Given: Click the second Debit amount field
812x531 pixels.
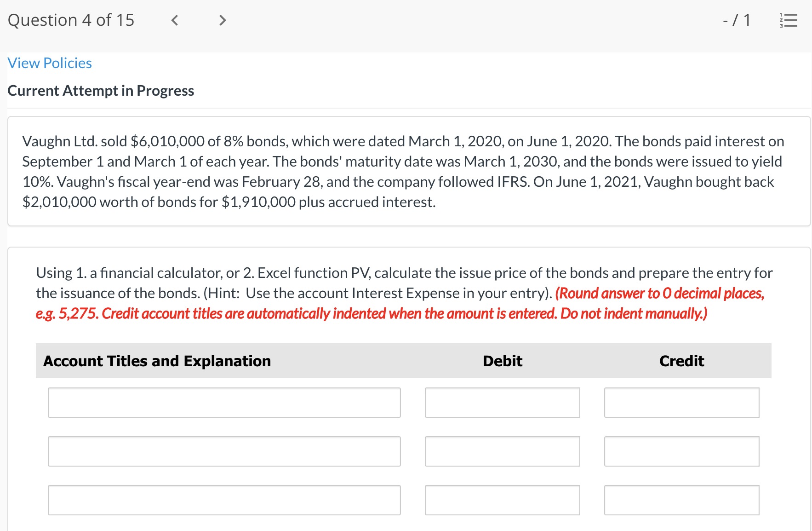Looking at the screenshot, I should pyautogui.click(x=502, y=451).
